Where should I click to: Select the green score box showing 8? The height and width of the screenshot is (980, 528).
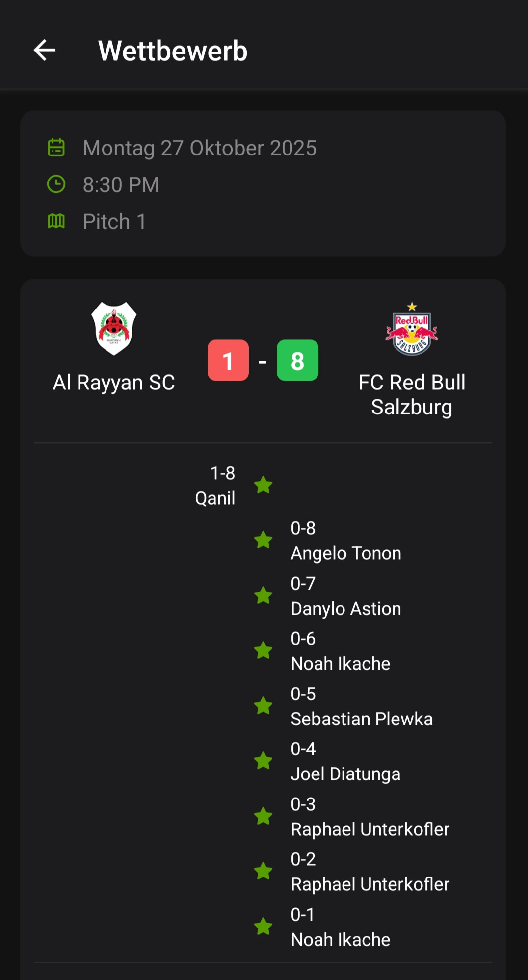297,361
